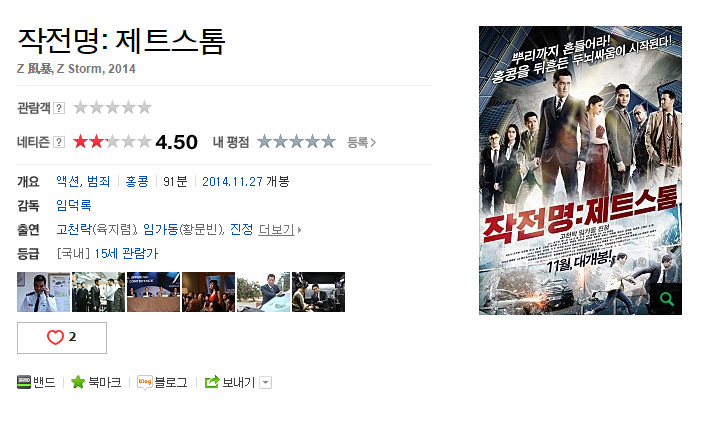
Task: Open director 임덕록's page
Action: [74, 205]
